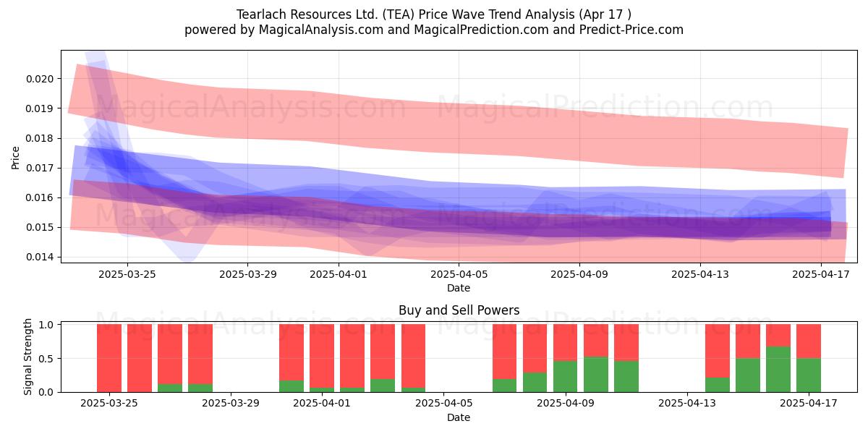This screenshot has width=868, height=434.
Task: Click 2025-04-17 on the Buy and Sell date axis
Action: [x=809, y=404]
